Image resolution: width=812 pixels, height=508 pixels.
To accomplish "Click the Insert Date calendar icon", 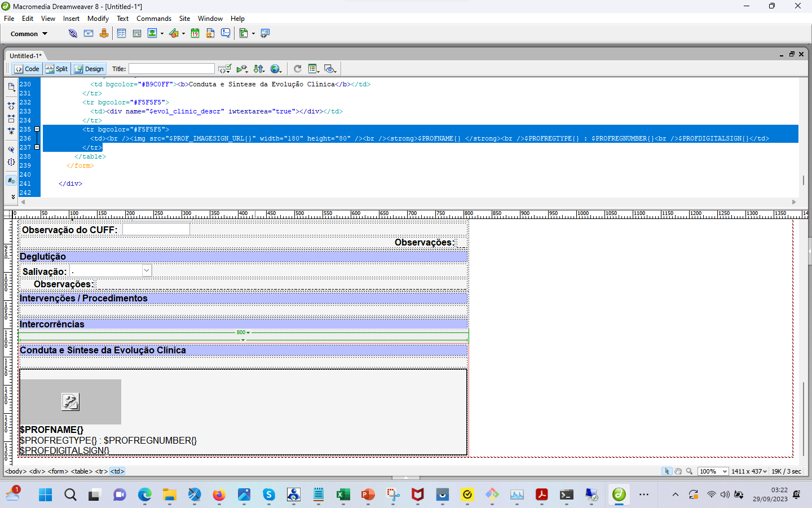I will click(x=195, y=33).
